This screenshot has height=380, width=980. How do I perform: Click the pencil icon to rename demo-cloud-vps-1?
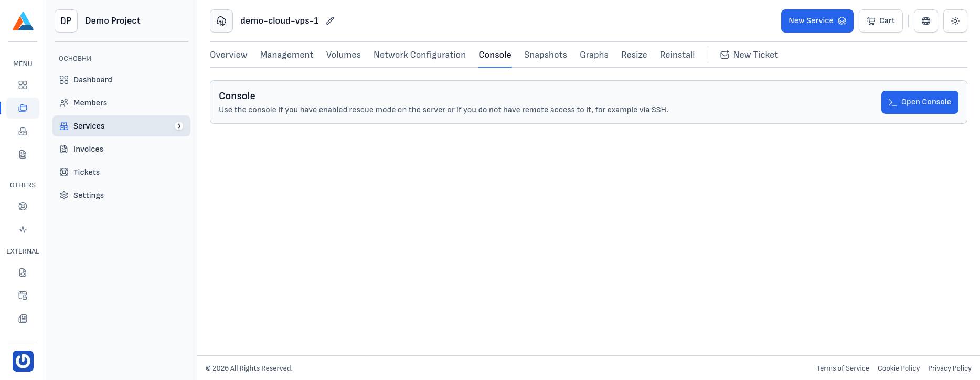330,21
